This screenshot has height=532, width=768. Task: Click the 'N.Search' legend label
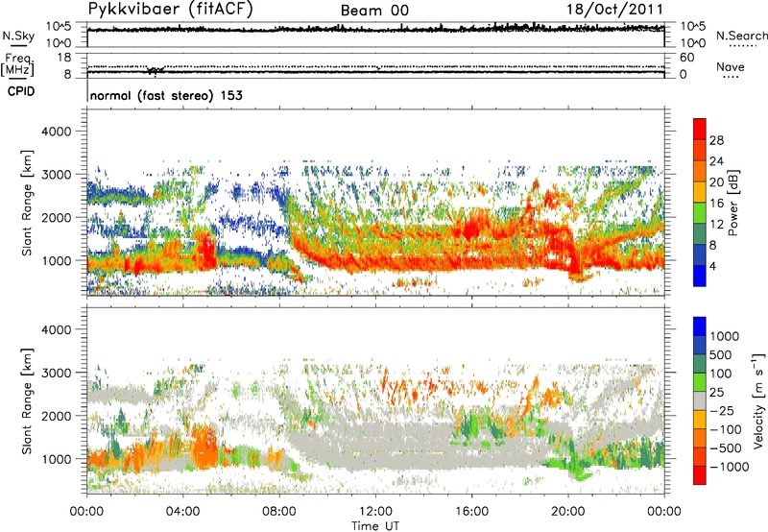[741, 36]
